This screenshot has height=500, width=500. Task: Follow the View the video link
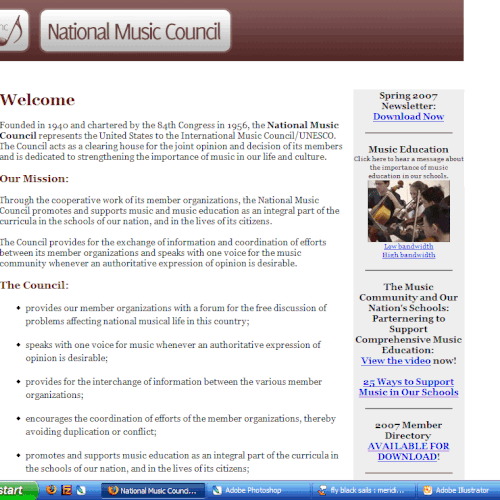[396, 361]
